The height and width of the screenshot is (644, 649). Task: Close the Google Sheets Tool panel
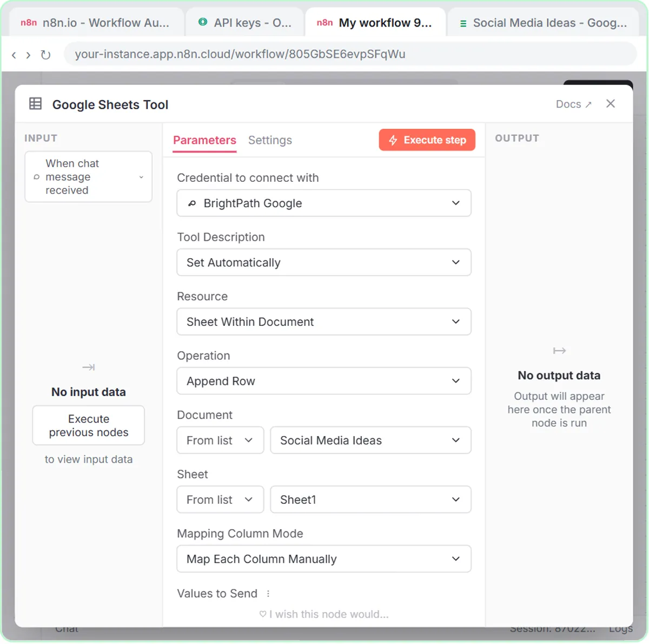click(x=611, y=103)
